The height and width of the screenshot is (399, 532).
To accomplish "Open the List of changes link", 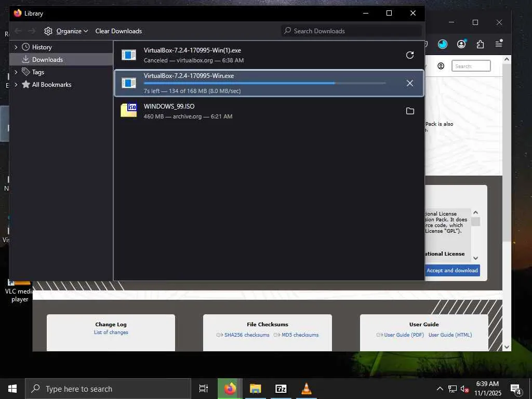I will 111,332.
